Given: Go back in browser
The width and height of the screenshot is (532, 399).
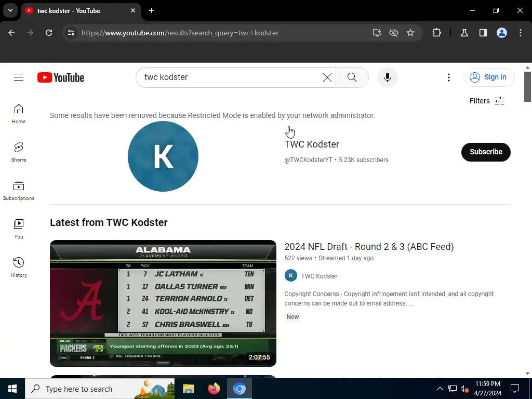Looking at the screenshot, I should (x=11, y=33).
